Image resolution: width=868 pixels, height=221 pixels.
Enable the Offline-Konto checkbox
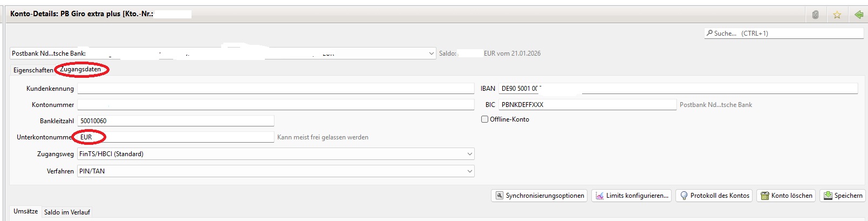(484, 119)
